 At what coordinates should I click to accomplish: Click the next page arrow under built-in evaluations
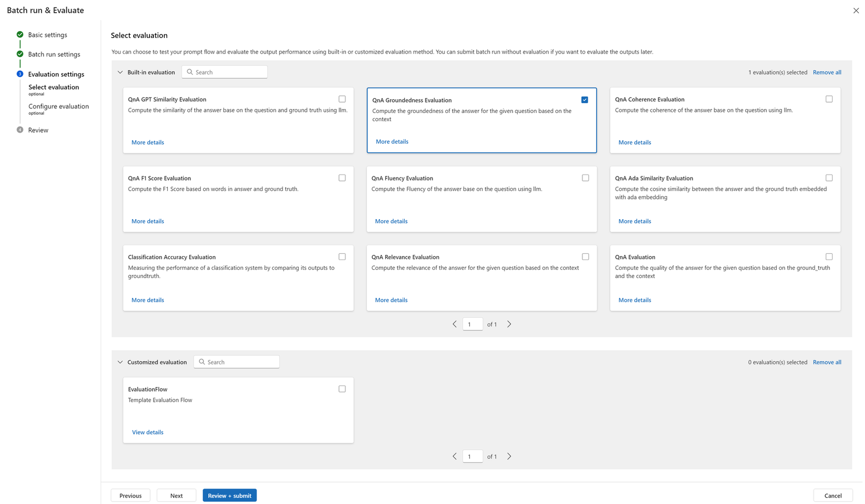(x=509, y=324)
